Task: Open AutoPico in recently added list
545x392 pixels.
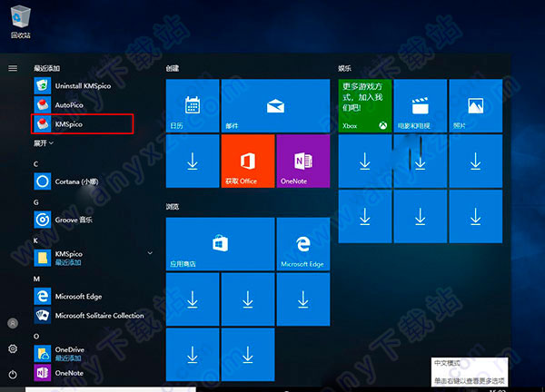Action: 83,105
